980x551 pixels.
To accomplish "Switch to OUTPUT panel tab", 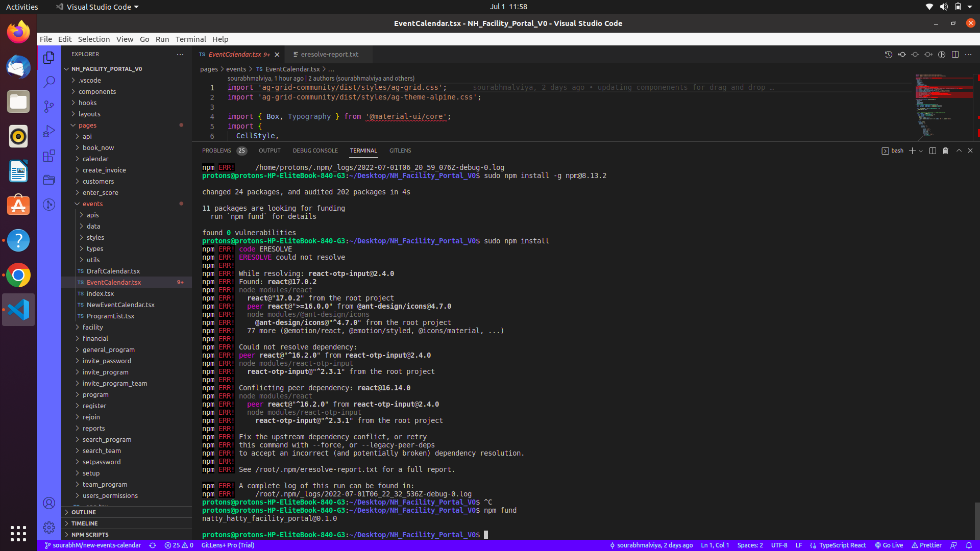I will pos(269,151).
